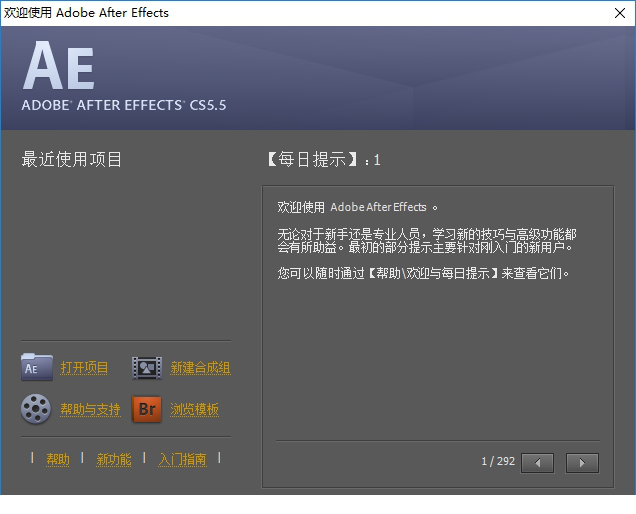Open the 入门指南 link
This screenshot has height=514, width=636.
pyautogui.click(x=183, y=459)
